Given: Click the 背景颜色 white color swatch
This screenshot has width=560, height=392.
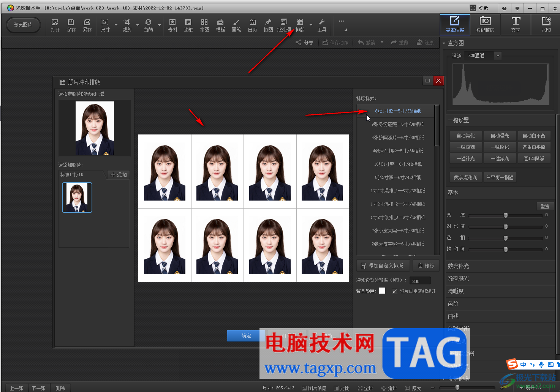Looking at the screenshot, I should click(x=382, y=291).
